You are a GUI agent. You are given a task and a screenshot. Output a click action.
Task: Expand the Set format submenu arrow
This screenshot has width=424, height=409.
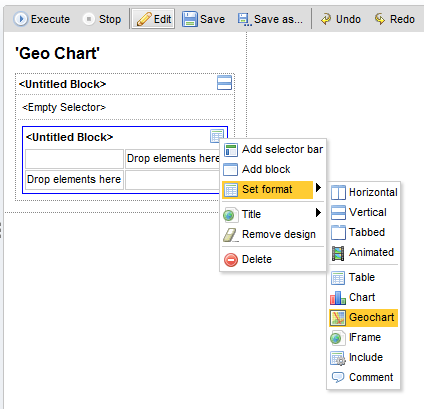coord(318,188)
